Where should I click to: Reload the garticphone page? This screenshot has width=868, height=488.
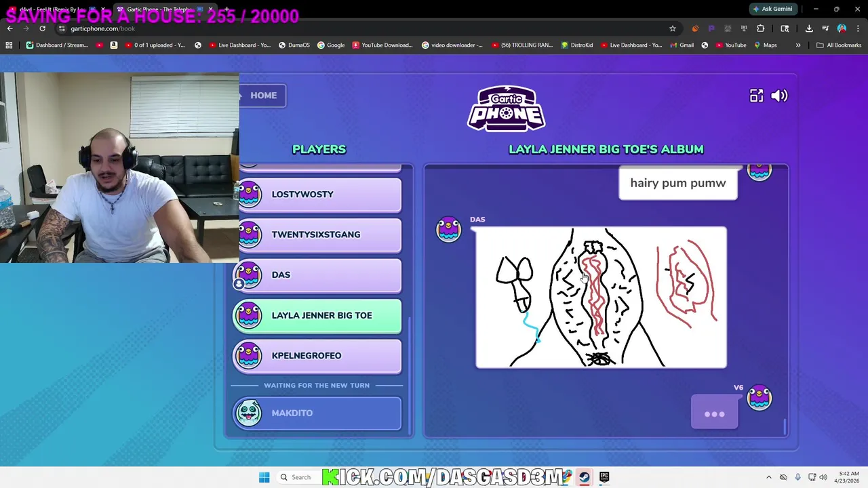(x=42, y=28)
